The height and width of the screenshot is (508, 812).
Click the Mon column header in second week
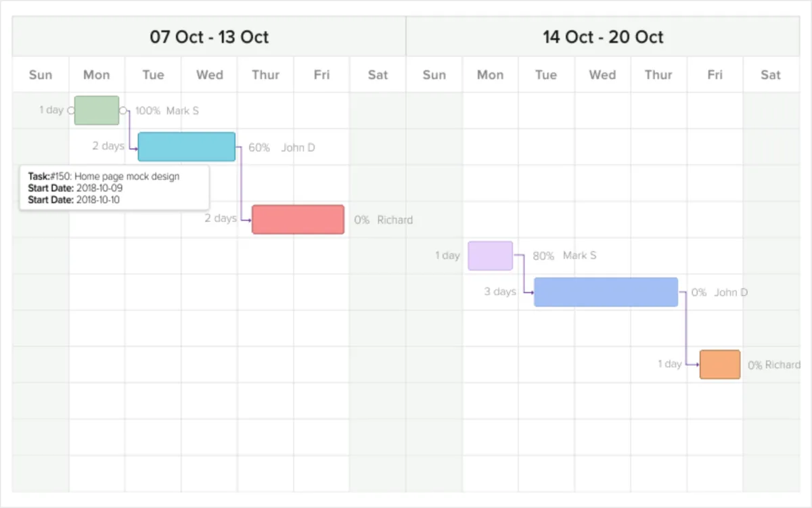(490, 74)
